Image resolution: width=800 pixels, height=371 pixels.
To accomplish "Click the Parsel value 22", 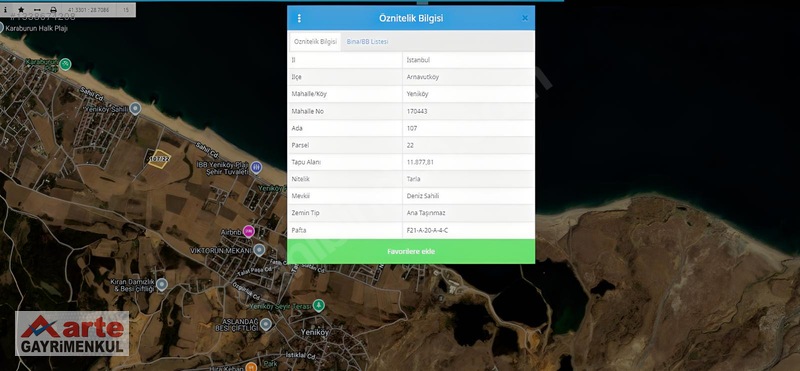I will click(x=410, y=145).
